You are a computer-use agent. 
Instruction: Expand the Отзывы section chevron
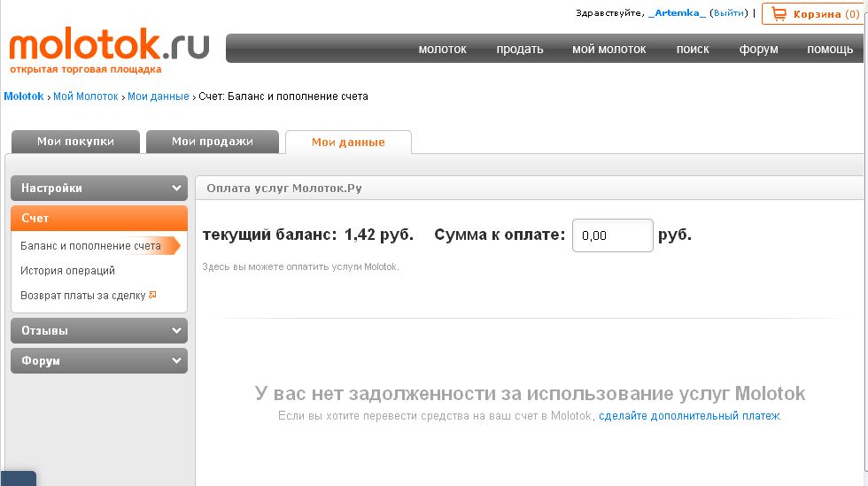[176, 330]
